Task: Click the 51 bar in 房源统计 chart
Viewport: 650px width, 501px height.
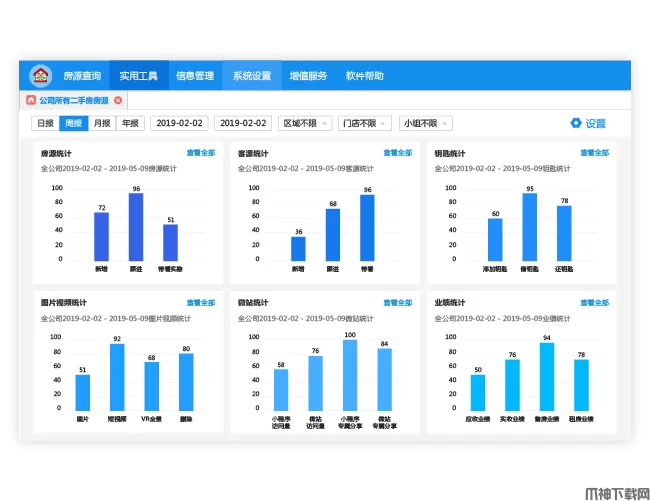Action: 170,243
